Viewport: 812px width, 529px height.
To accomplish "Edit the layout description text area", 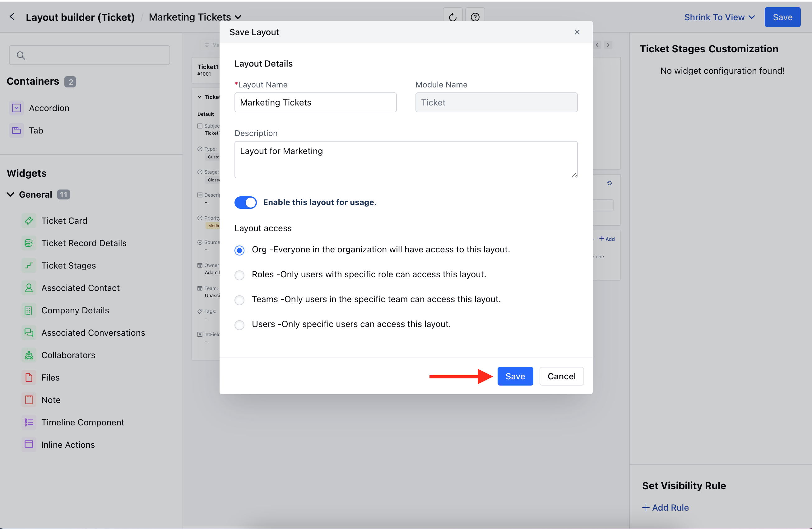I will (x=405, y=159).
